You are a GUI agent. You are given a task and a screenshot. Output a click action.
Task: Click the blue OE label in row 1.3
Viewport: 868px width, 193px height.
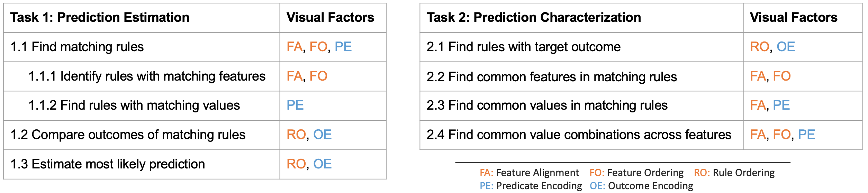322,164
